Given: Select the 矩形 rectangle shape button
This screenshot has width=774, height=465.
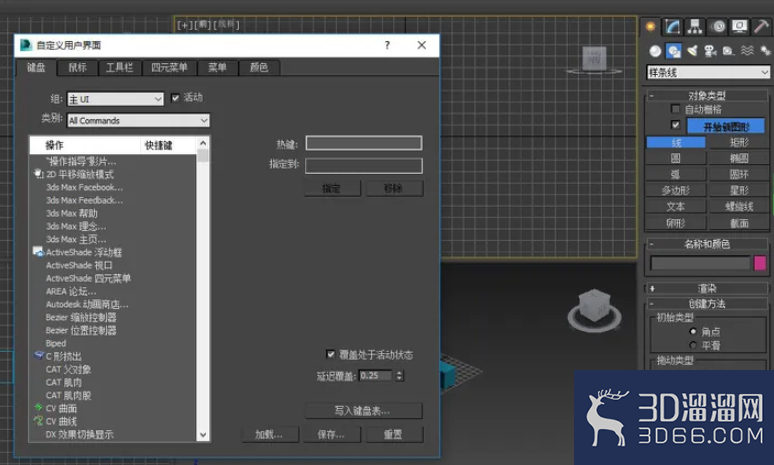Looking at the screenshot, I should [739, 143].
